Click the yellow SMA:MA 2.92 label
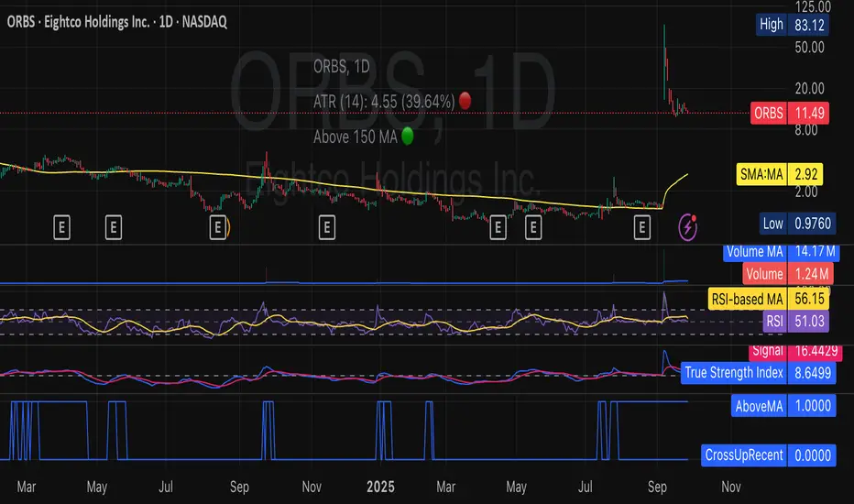 pyautogui.click(x=780, y=174)
